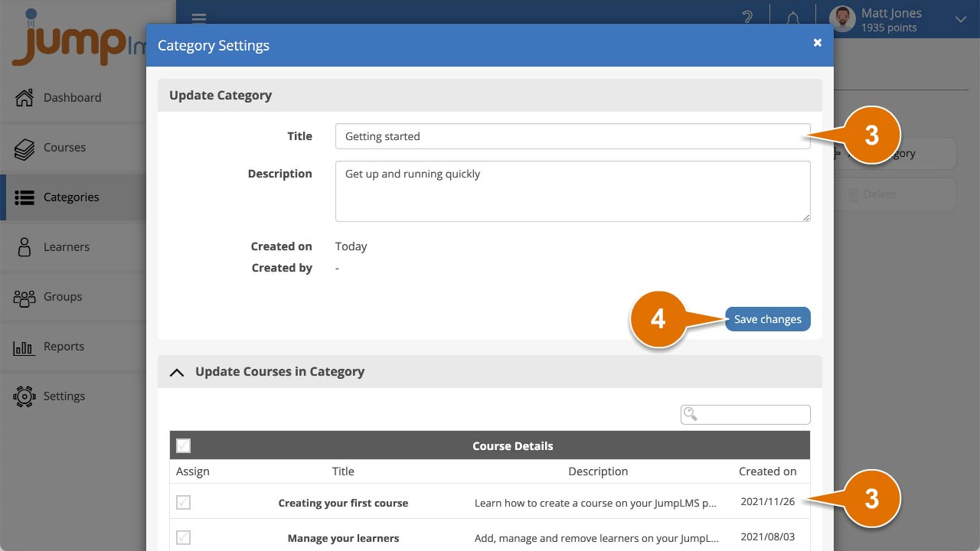Click the Learners person icon
980x551 pixels.
(x=24, y=247)
